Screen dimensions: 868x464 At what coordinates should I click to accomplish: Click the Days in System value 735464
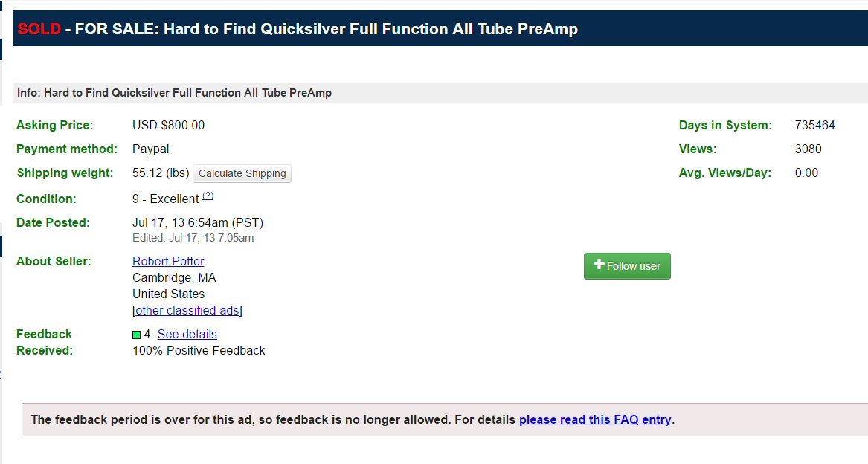814,125
